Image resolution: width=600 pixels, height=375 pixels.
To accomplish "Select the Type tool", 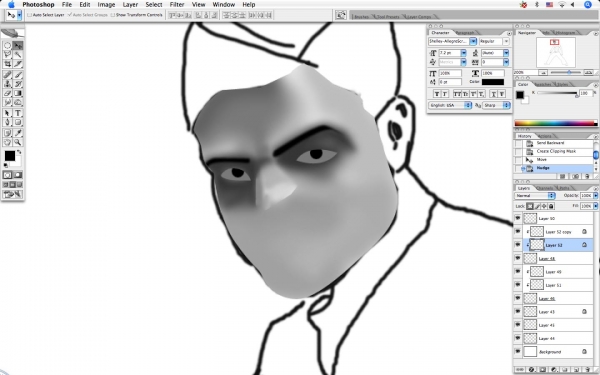I will tap(18, 113).
